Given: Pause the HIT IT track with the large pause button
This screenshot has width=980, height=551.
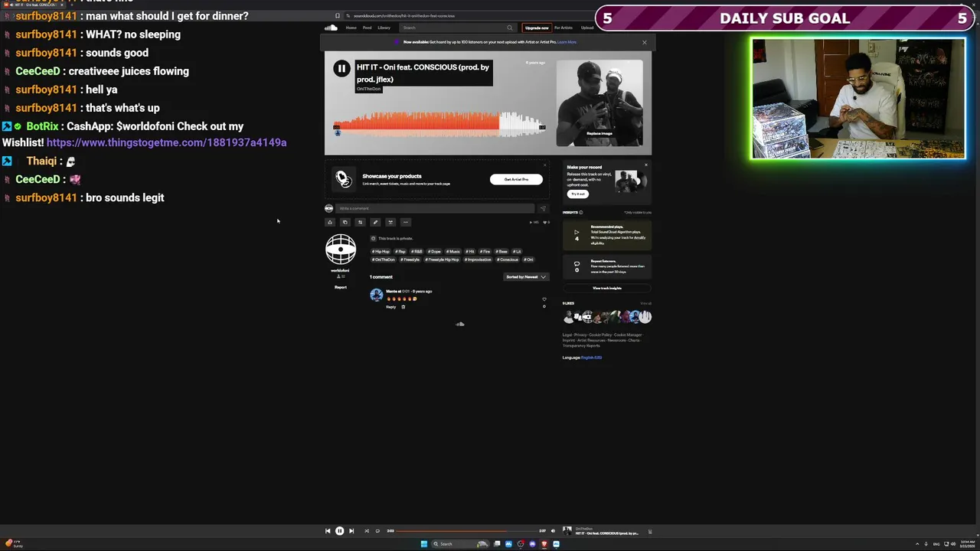Looking at the screenshot, I should click(341, 69).
